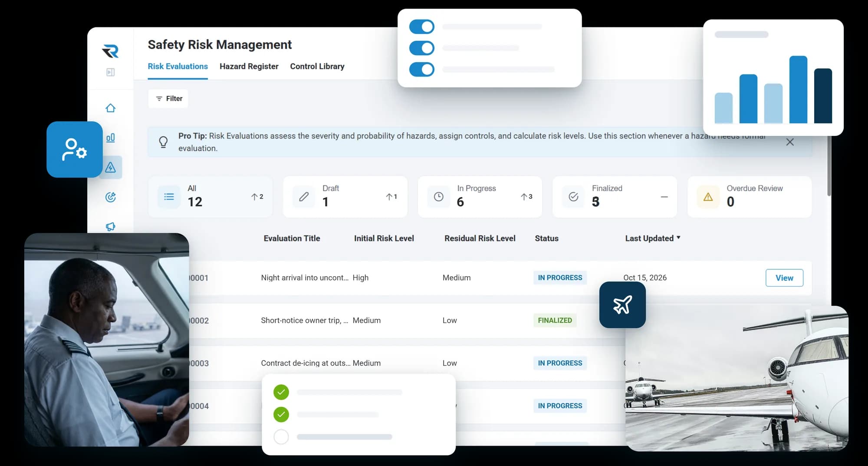Select the Draft status card
The width and height of the screenshot is (868, 466).
click(345, 197)
